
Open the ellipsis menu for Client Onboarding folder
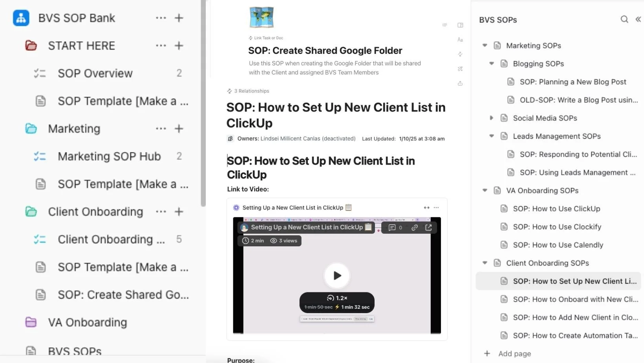tap(161, 212)
